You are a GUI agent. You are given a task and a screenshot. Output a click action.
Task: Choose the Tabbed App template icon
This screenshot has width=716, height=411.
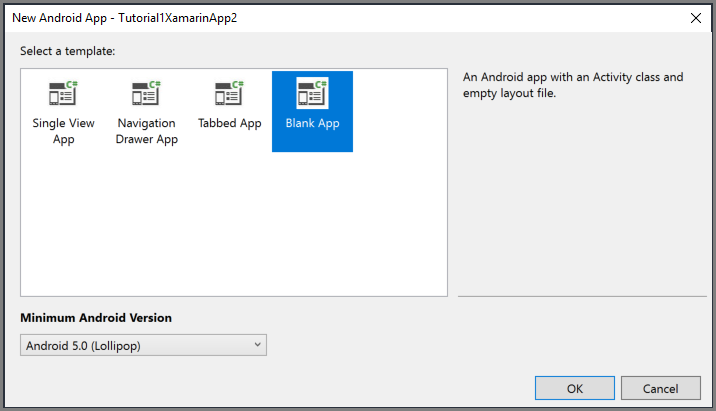click(x=230, y=93)
